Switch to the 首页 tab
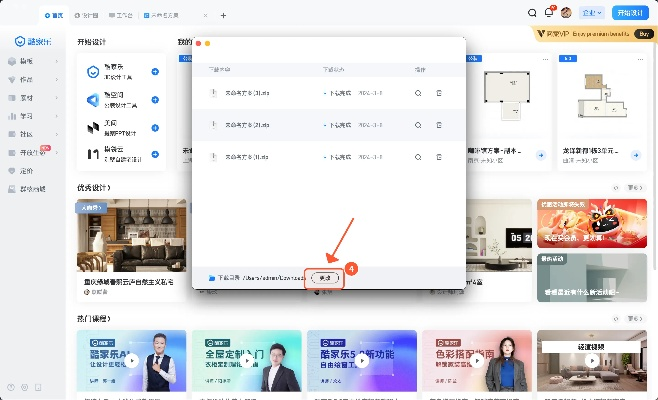The image size is (658, 400). (x=54, y=16)
